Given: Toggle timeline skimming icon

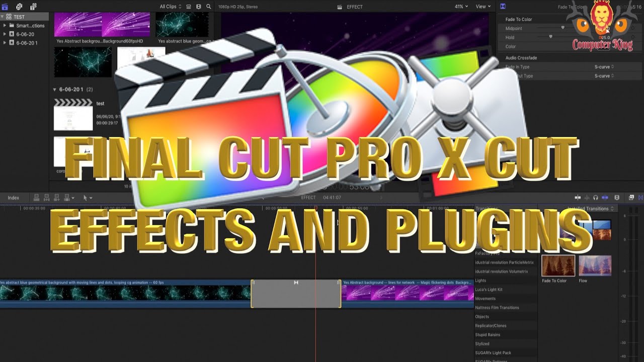Looking at the screenshot, I should coord(578,198).
